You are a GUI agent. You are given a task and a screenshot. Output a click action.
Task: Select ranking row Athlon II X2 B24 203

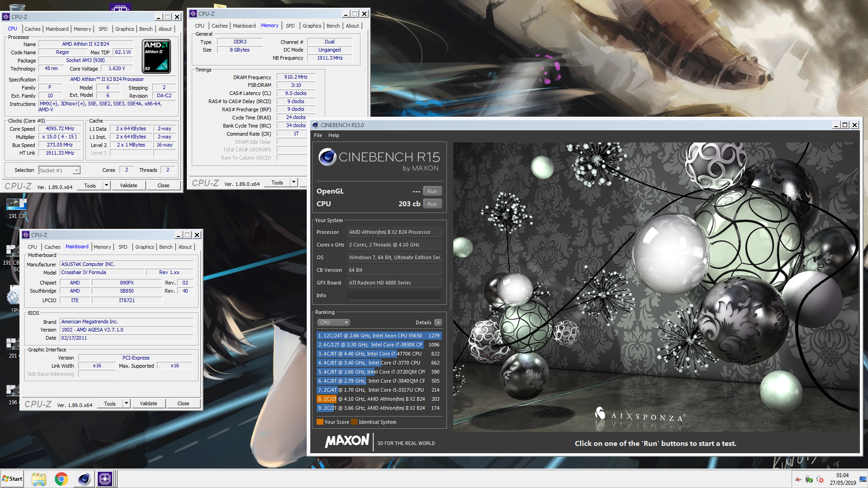click(379, 399)
